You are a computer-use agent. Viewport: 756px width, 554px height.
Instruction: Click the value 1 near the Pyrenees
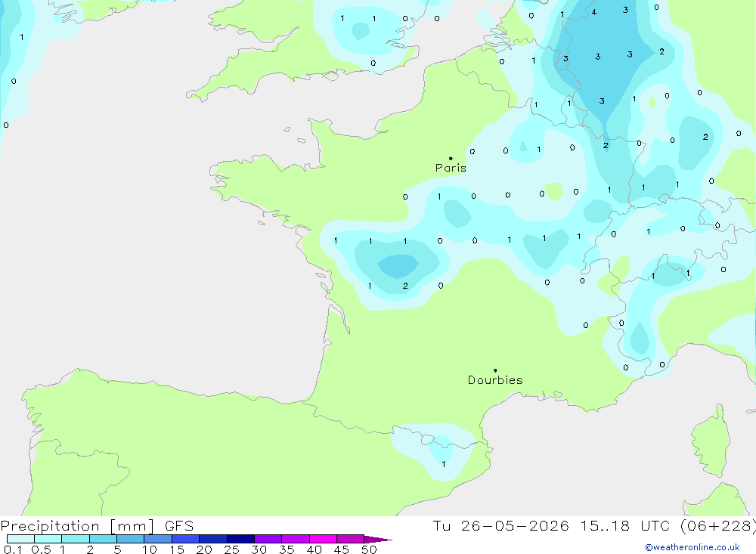pos(444,464)
